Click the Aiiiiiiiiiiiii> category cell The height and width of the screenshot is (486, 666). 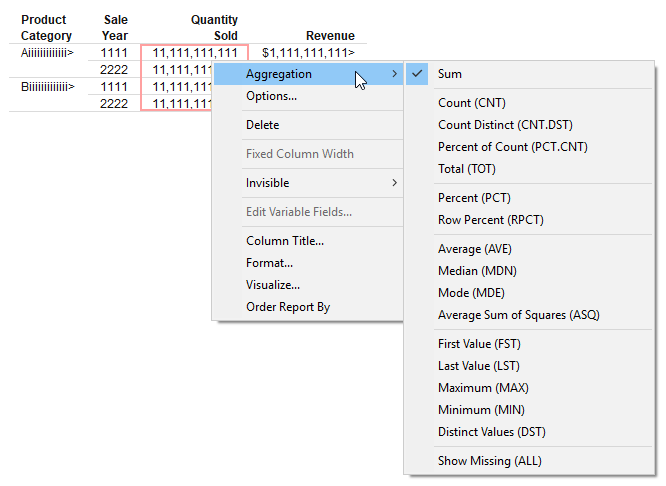(47, 53)
